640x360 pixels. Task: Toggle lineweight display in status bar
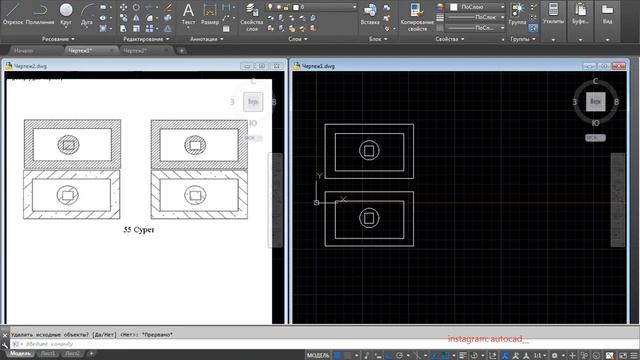(463, 356)
